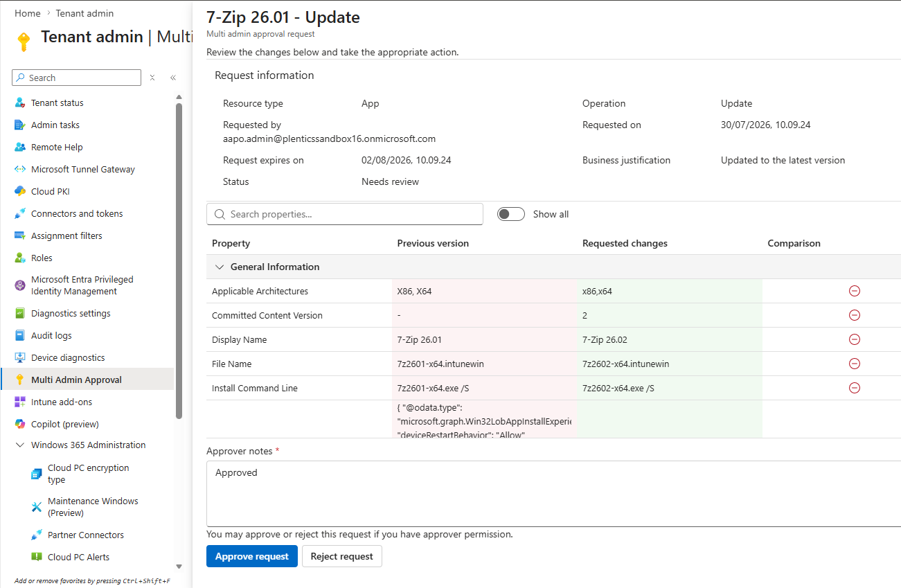The height and width of the screenshot is (588, 901).
Task: Click the Privileged Identity Management icon
Action: [20, 285]
